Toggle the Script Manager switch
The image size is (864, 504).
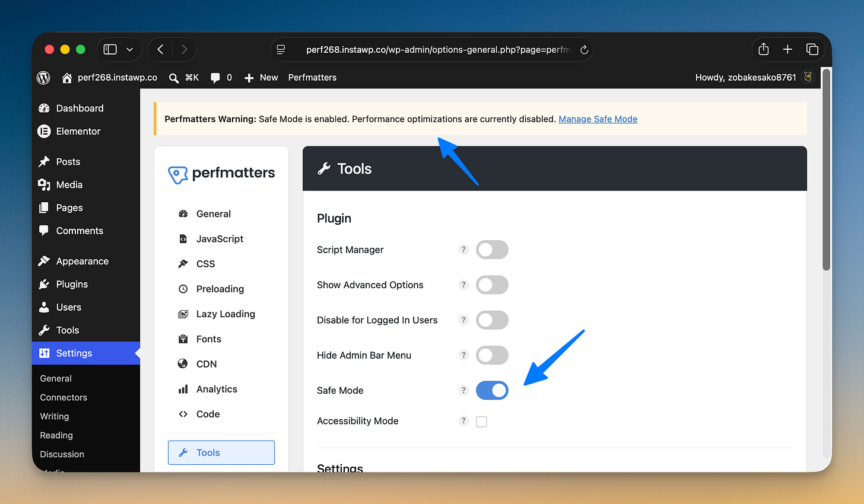(492, 250)
